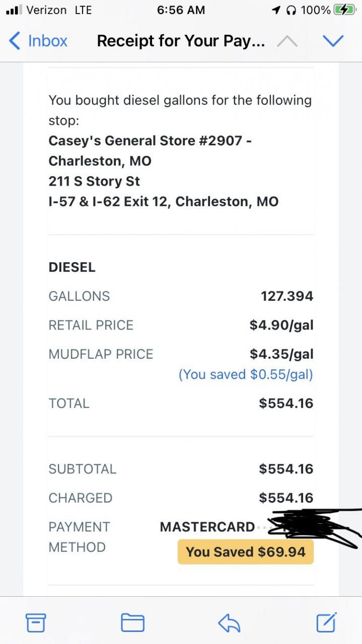Tap the reply arrow icon
The height and width of the screenshot is (644, 362).
(x=229, y=623)
